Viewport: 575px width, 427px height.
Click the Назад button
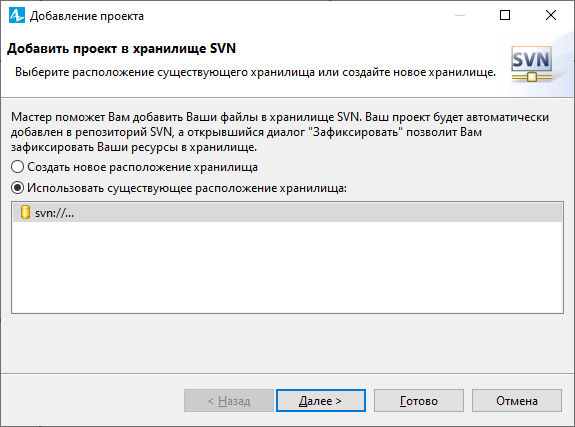point(229,401)
